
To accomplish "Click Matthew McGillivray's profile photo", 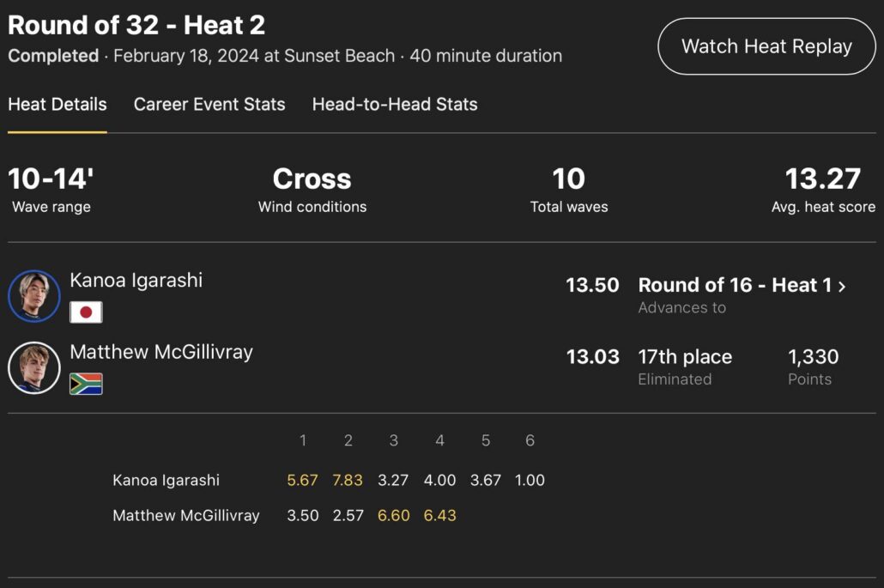I will tap(34, 368).
